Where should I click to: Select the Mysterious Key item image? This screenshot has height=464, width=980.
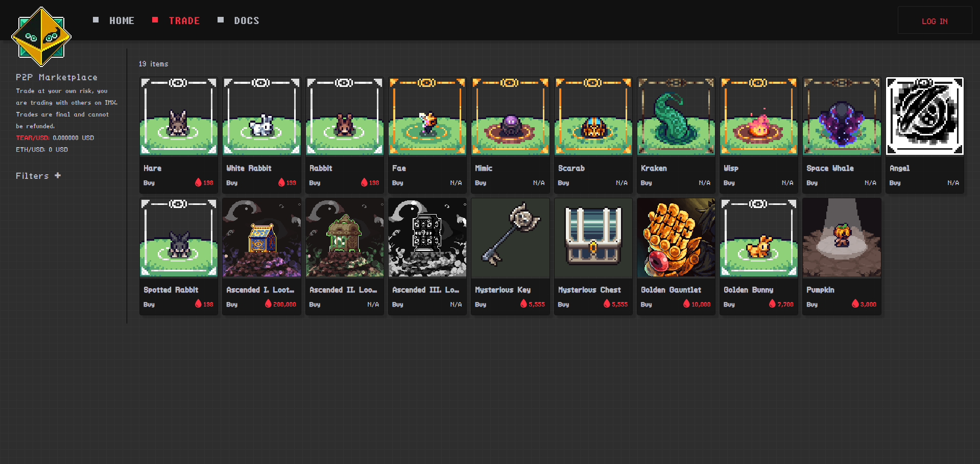(x=510, y=238)
